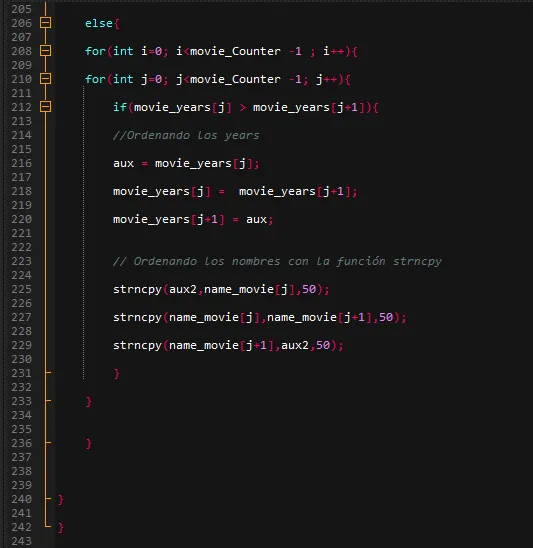Click the strncpy call on line 227

pyautogui.click(x=260, y=317)
